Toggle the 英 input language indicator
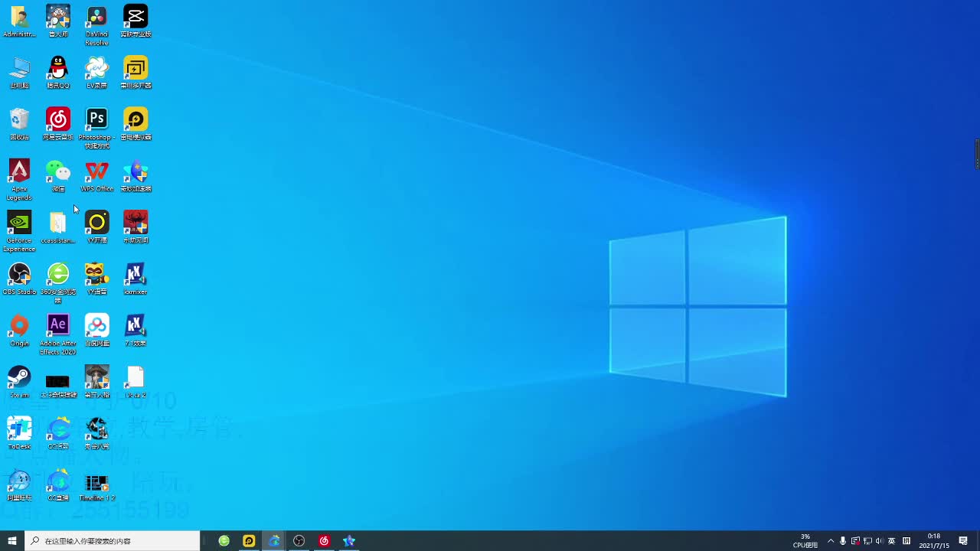Screen dimensions: 980x551 (891, 541)
